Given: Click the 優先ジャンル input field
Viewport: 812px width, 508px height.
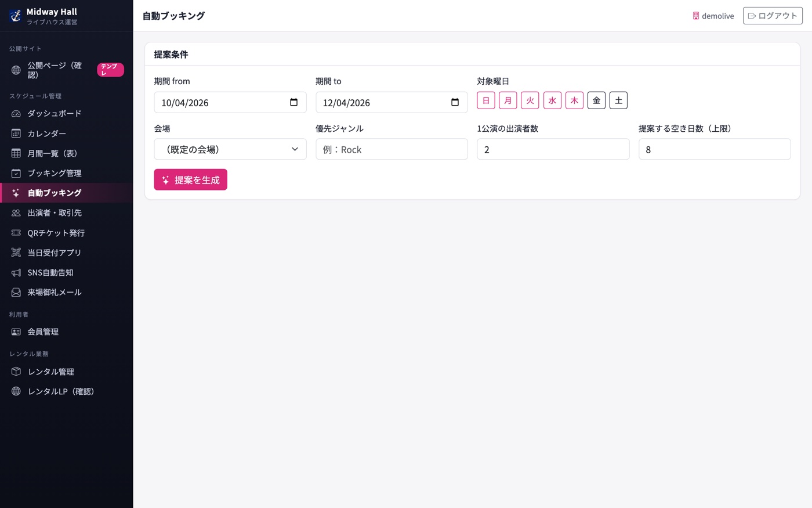Looking at the screenshot, I should click(391, 149).
